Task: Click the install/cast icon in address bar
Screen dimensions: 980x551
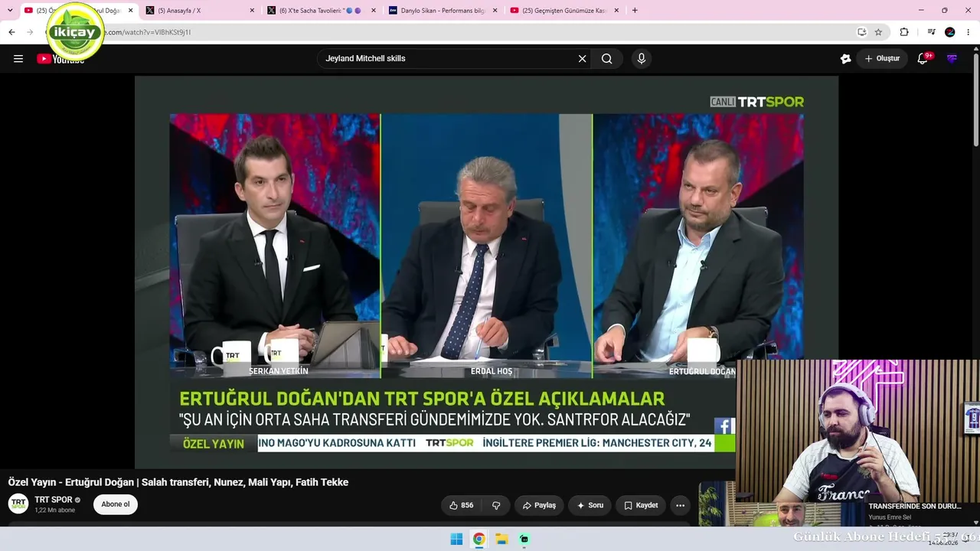Action: click(x=861, y=32)
